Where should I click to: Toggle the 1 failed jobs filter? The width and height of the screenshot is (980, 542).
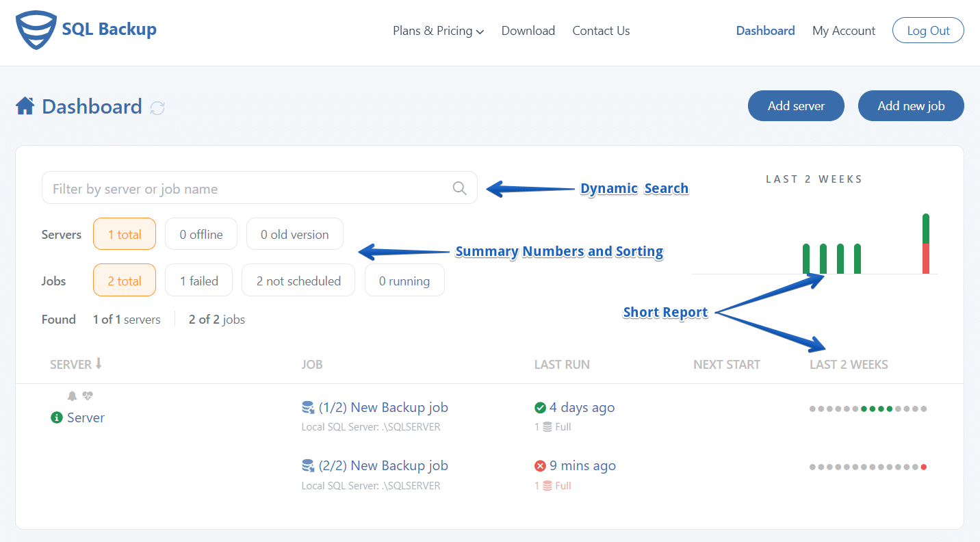tap(199, 281)
